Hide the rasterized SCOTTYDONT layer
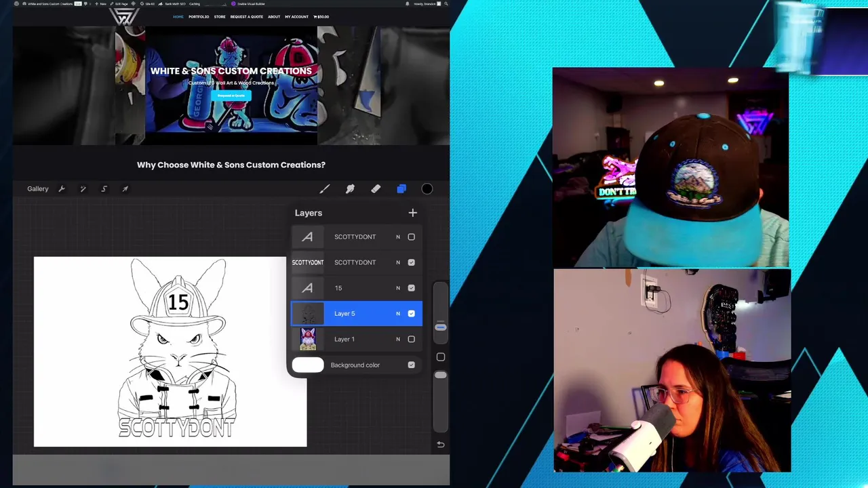The image size is (868, 488). [x=412, y=262]
